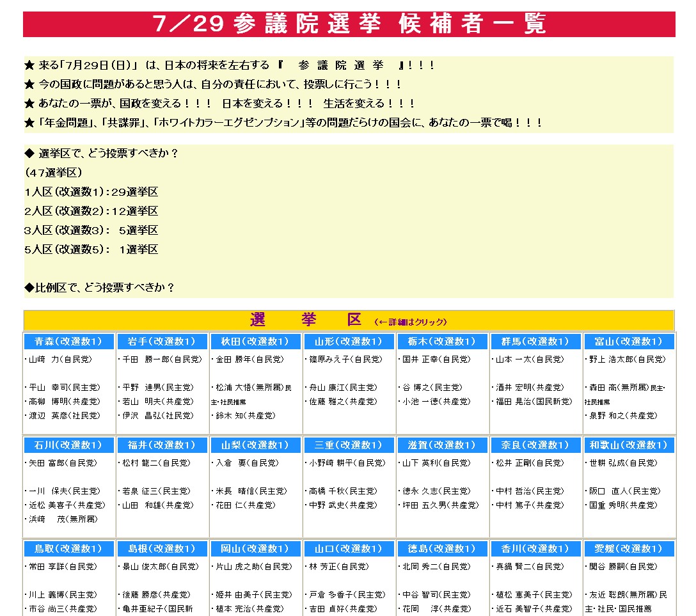
Task: Open the 秋田(改選数1) district header
Action: pos(255,342)
